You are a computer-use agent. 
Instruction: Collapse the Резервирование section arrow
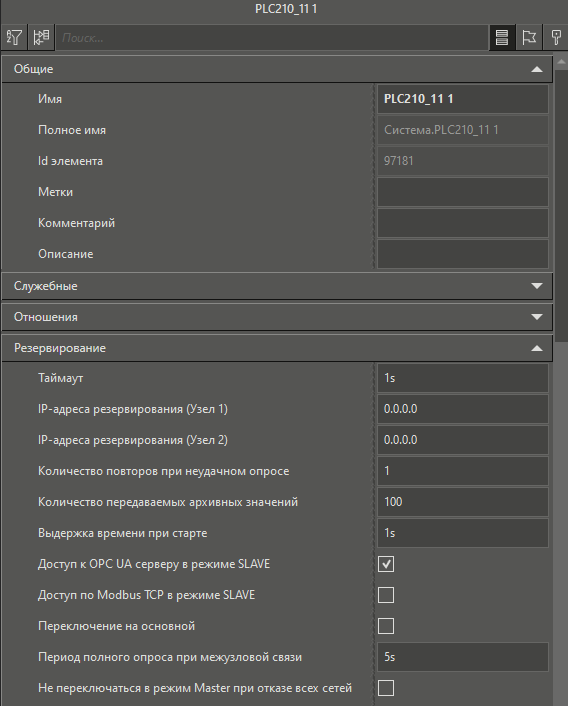(x=536, y=348)
